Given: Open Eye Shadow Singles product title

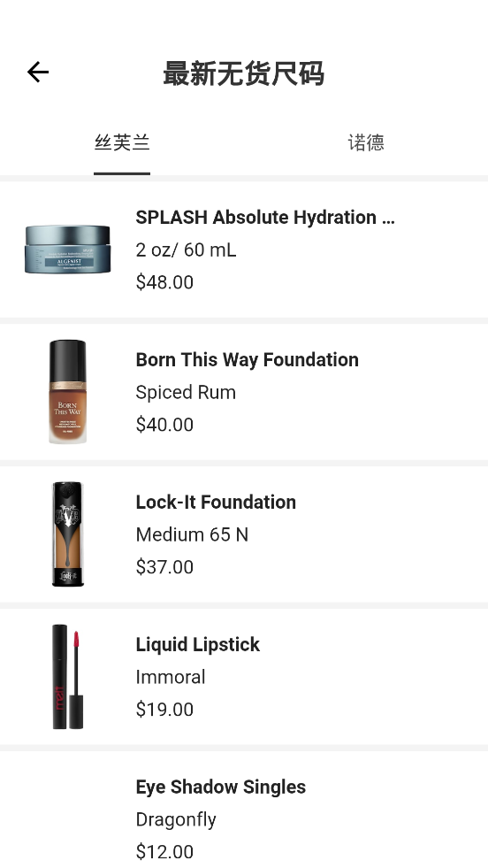Looking at the screenshot, I should 221,787.
